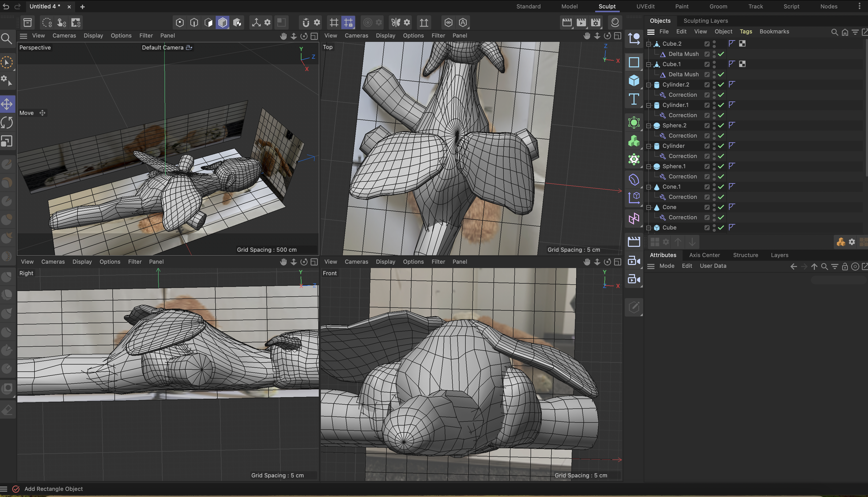
Task: Open the Render Settings icon
Action: (595, 22)
